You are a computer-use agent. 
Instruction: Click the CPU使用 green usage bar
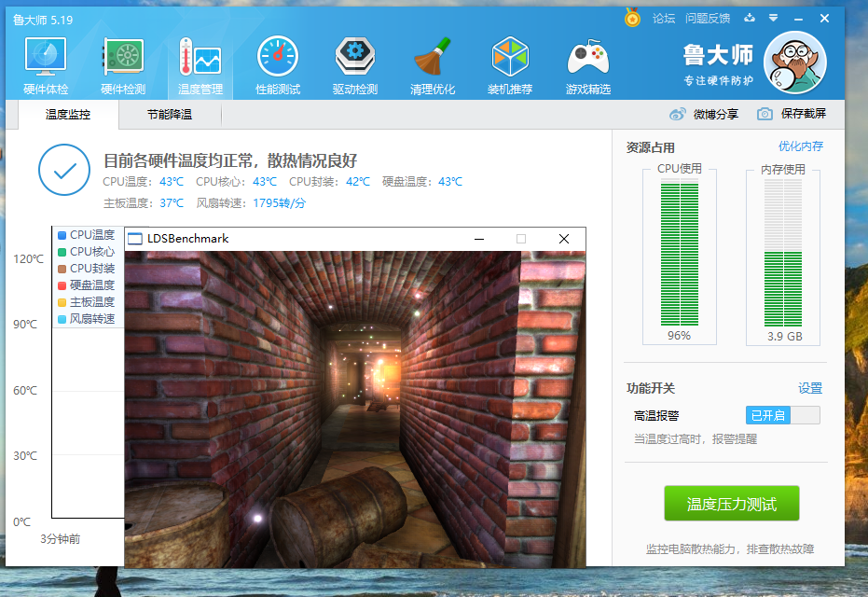680,255
